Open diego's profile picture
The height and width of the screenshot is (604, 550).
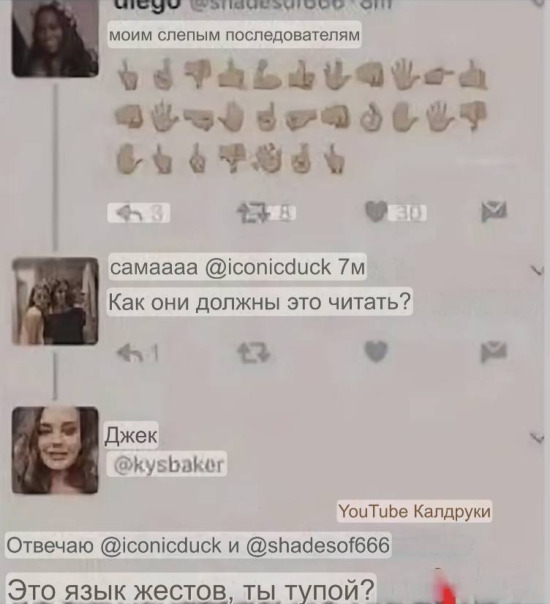[55, 39]
